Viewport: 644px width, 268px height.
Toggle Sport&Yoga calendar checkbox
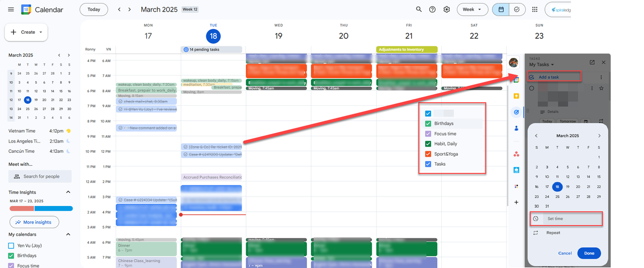point(428,154)
